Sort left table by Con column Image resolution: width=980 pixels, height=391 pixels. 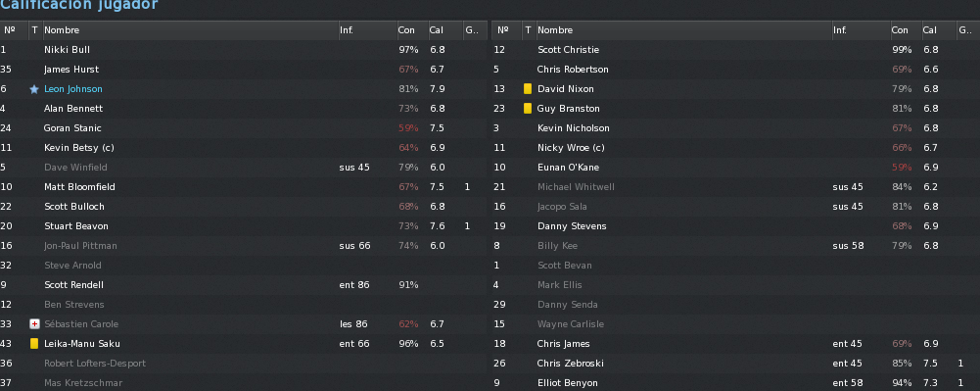click(412, 30)
